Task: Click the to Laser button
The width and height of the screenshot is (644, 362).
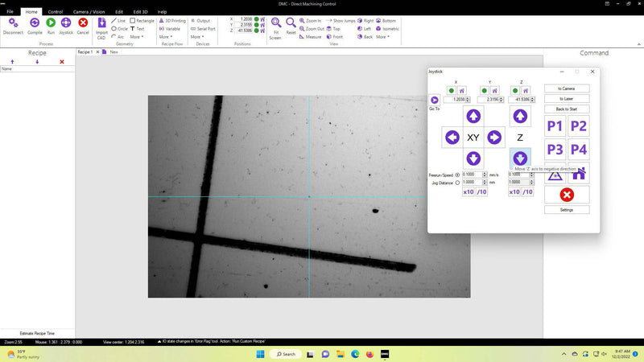Action: 567,99
